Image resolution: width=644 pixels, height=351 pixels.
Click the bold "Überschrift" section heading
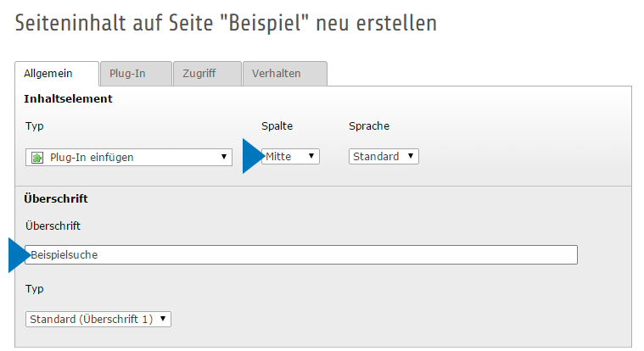point(57,199)
